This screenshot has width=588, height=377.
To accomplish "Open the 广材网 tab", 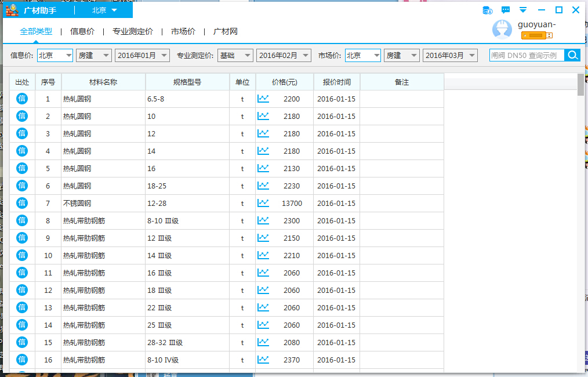I will coord(226,31).
